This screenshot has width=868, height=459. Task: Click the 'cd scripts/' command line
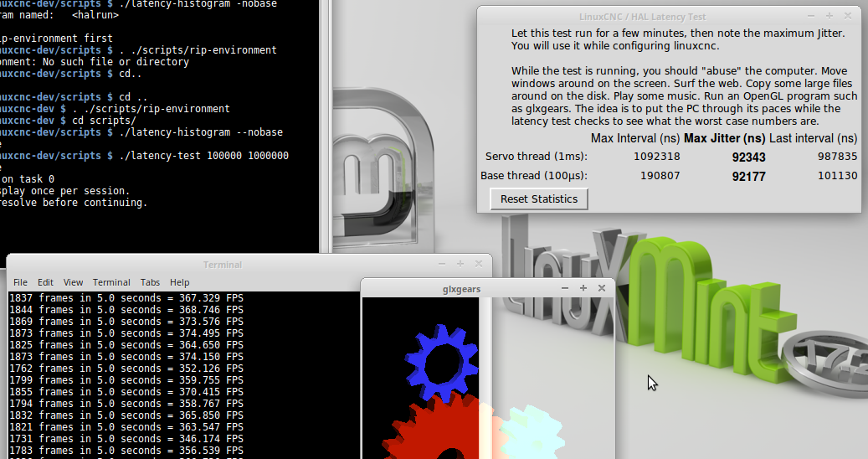pyautogui.click(x=68, y=120)
